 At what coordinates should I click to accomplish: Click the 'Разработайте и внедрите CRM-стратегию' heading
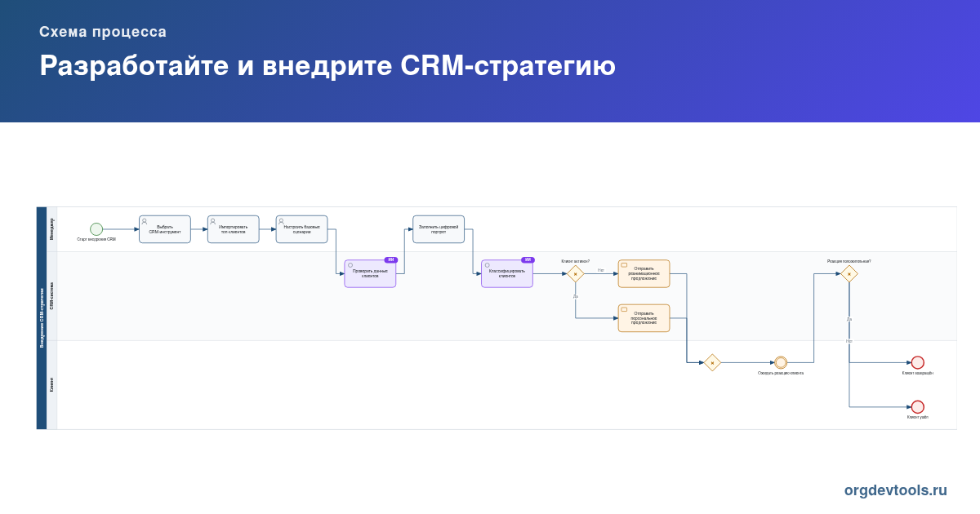coord(327,66)
